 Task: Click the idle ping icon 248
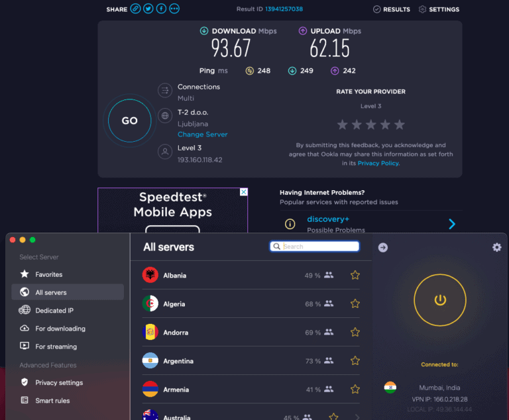[x=249, y=71]
